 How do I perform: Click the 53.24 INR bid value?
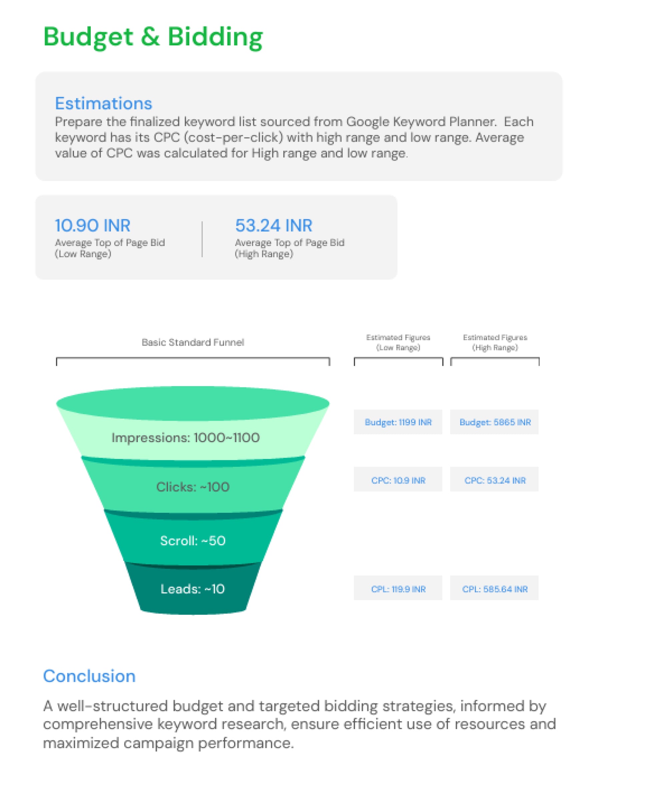(274, 225)
